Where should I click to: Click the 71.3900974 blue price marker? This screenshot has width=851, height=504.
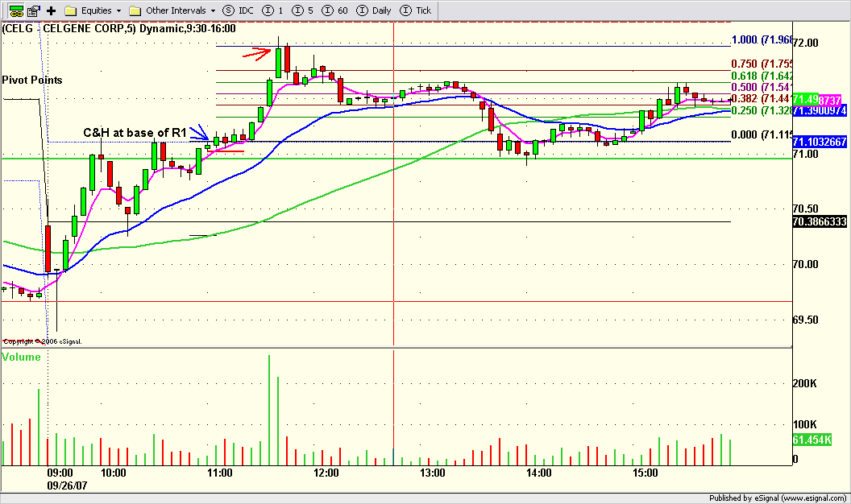click(x=820, y=110)
